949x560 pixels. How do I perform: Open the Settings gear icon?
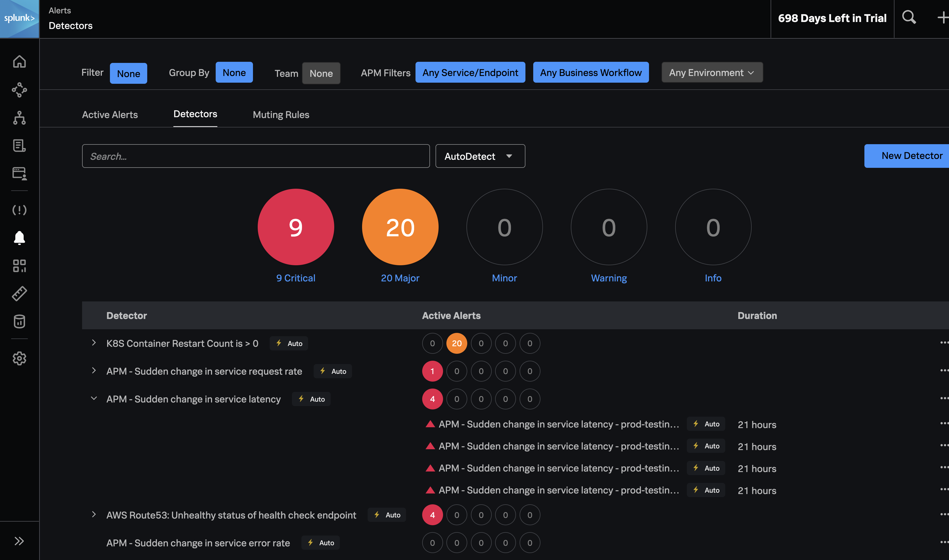[19, 358]
